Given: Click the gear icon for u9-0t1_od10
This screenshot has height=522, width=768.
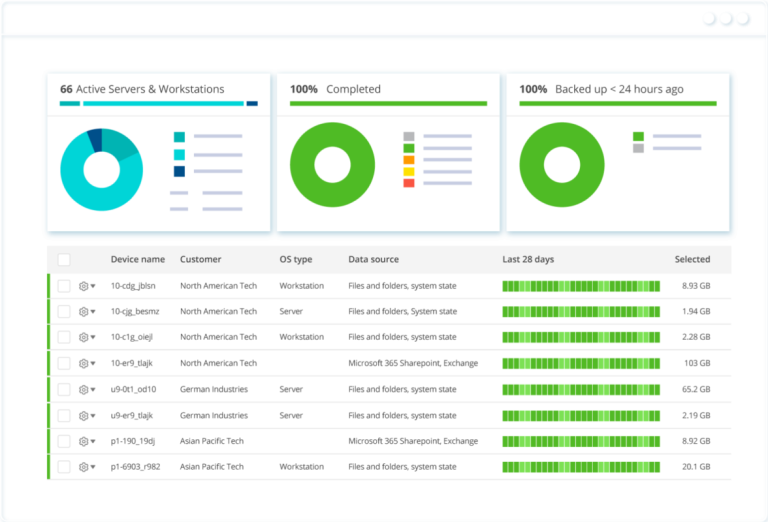Looking at the screenshot, I should coord(84,390).
